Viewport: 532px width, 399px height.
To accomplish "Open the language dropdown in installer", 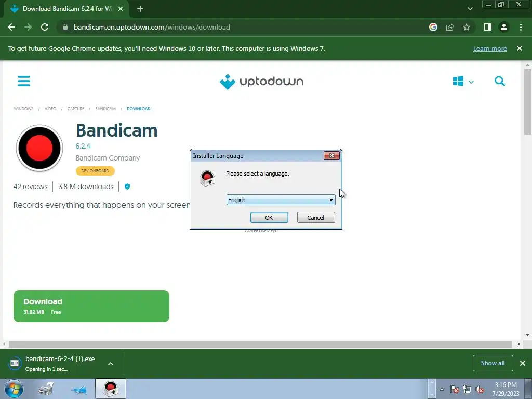I will [281, 200].
